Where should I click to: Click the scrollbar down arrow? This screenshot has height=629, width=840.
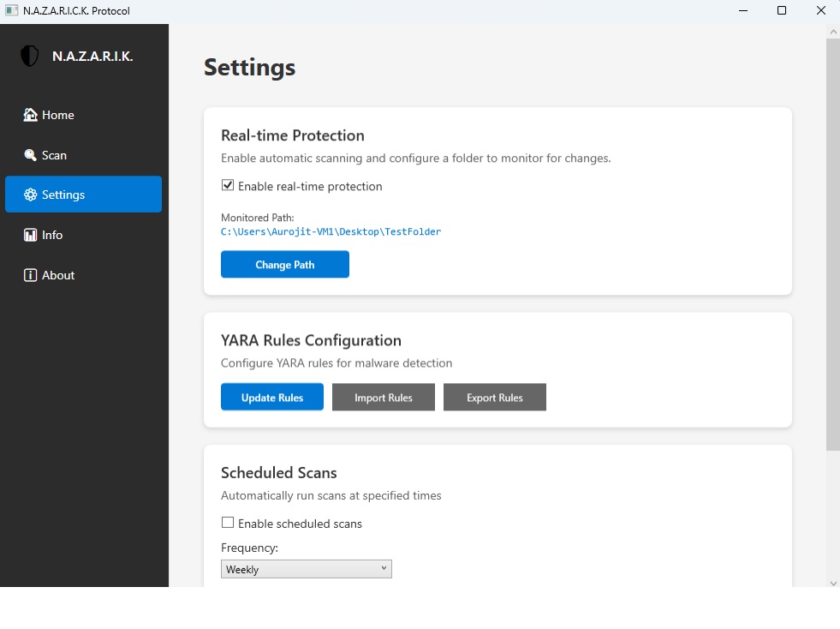[832, 583]
